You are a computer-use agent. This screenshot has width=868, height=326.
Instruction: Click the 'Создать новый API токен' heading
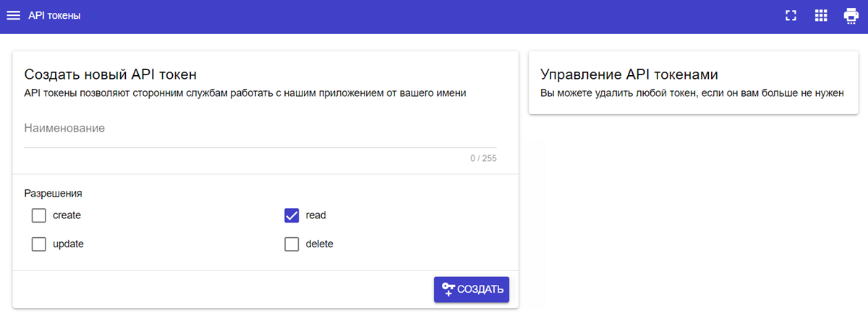[111, 74]
